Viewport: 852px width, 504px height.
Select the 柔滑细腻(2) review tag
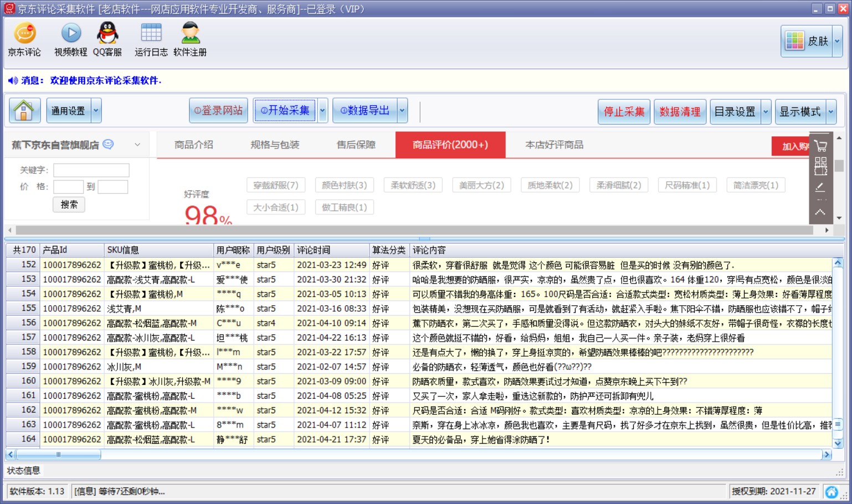[x=619, y=185]
